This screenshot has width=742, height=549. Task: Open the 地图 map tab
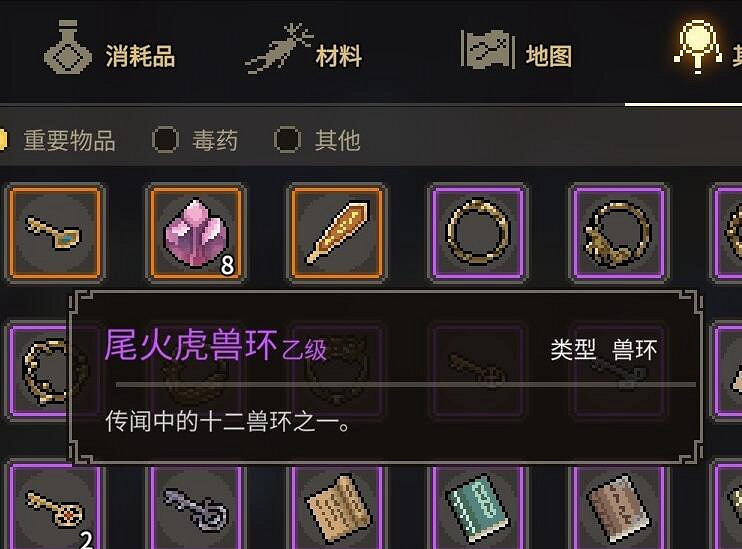pyautogui.click(x=517, y=51)
